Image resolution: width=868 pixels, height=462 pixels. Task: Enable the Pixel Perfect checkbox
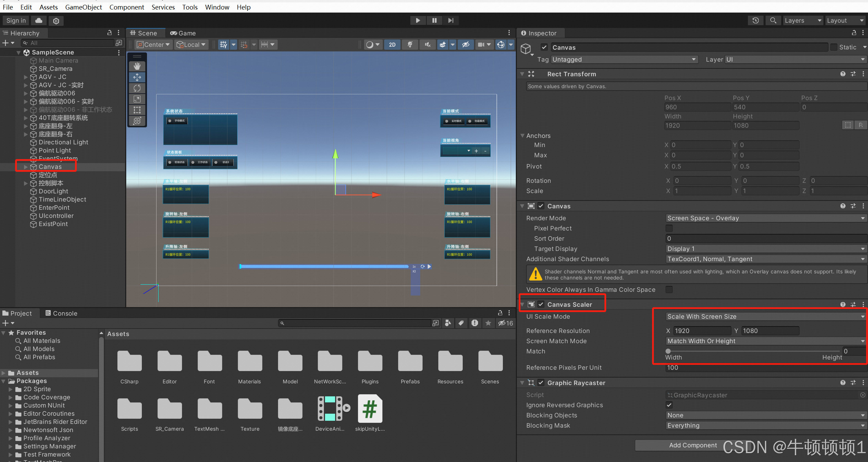pos(669,228)
